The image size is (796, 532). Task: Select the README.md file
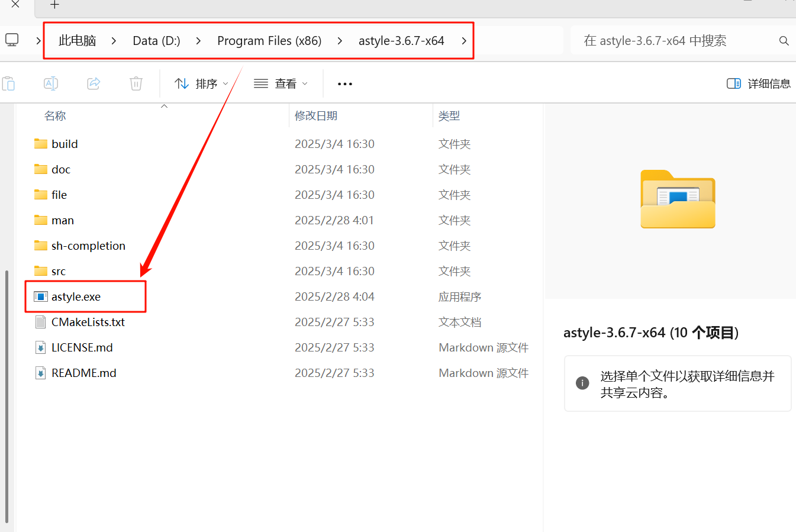click(x=83, y=373)
